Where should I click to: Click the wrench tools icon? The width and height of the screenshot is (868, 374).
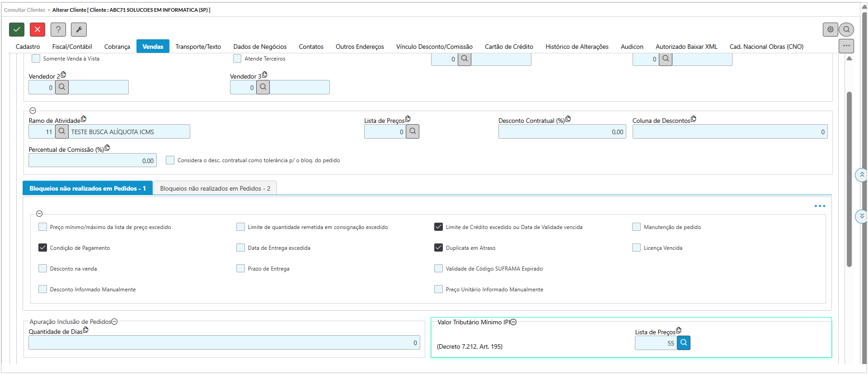79,29
